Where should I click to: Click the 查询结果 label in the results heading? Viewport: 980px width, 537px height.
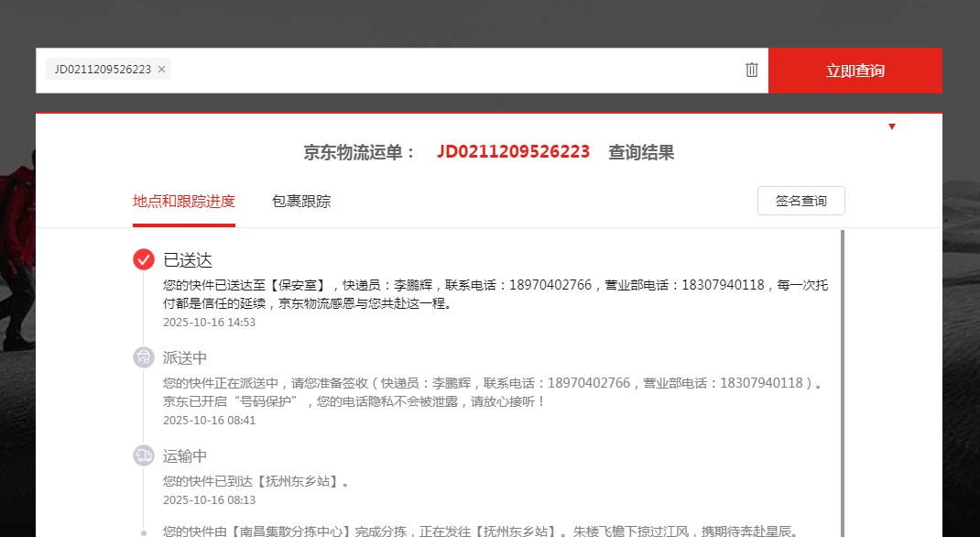tap(641, 153)
